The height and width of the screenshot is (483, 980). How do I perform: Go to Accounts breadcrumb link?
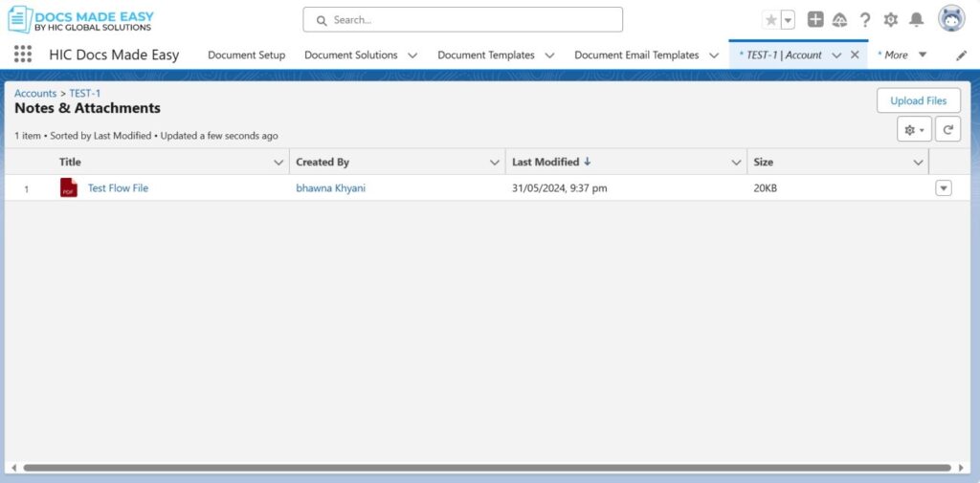[x=35, y=93]
